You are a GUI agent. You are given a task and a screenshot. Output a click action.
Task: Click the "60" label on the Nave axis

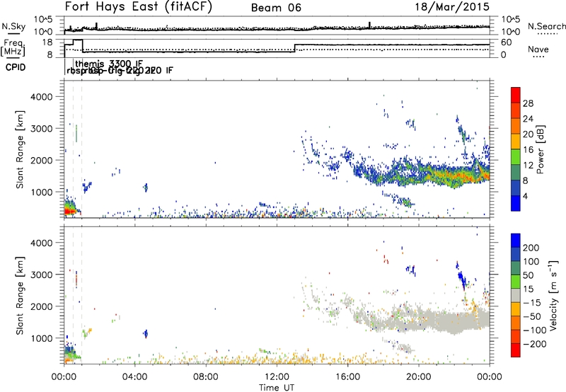point(507,42)
